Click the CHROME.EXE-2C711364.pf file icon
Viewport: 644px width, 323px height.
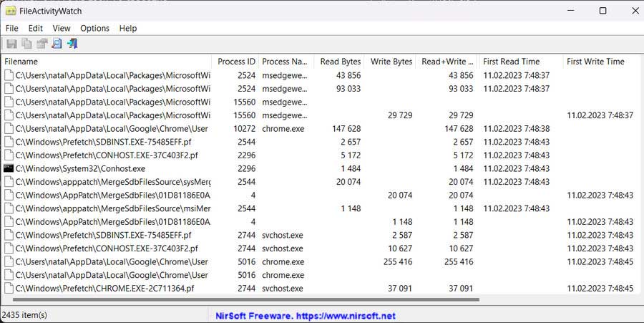pos(9,288)
